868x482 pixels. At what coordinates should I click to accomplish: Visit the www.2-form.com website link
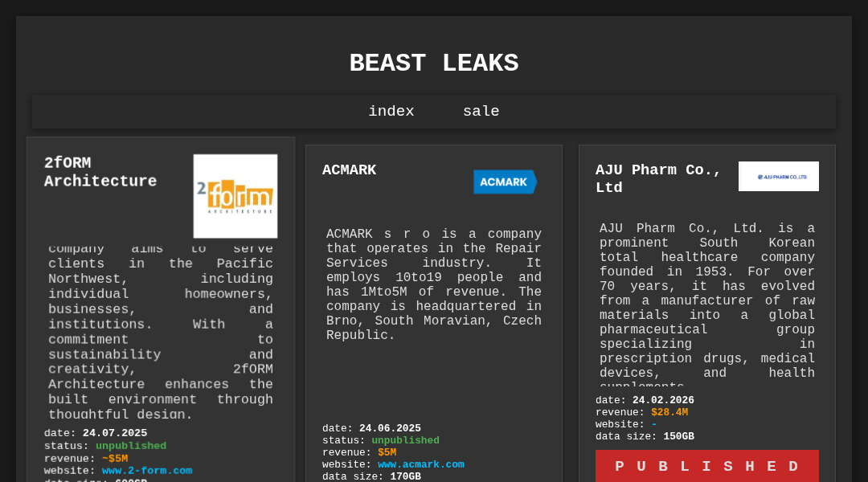pyautogui.click(x=147, y=471)
